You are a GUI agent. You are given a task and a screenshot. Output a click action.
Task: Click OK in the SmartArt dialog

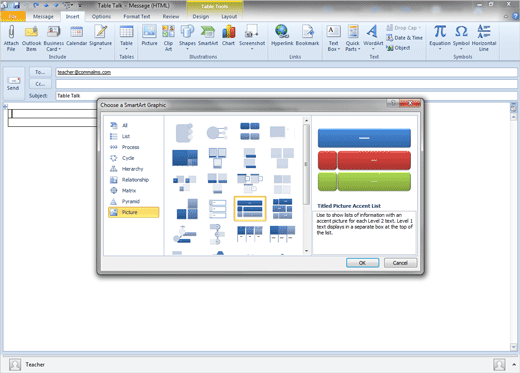(x=362, y=263)
